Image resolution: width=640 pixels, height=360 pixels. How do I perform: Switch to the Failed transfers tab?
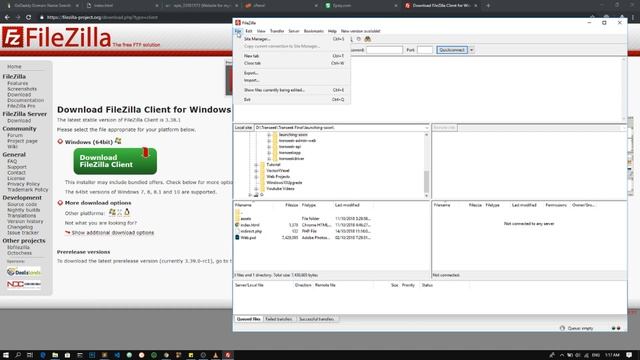279,319
